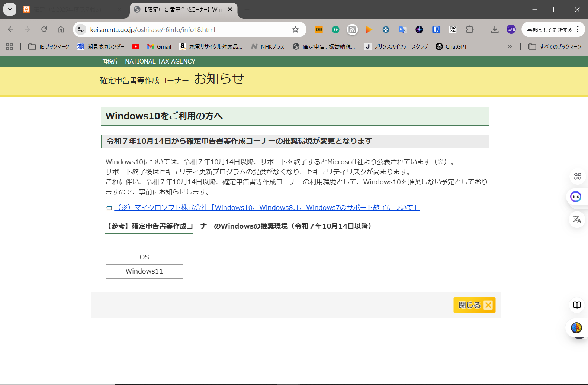Open the Bitwarden shield extension
The width and height of the screenshot is (588, 385).
tap(436, 30)
